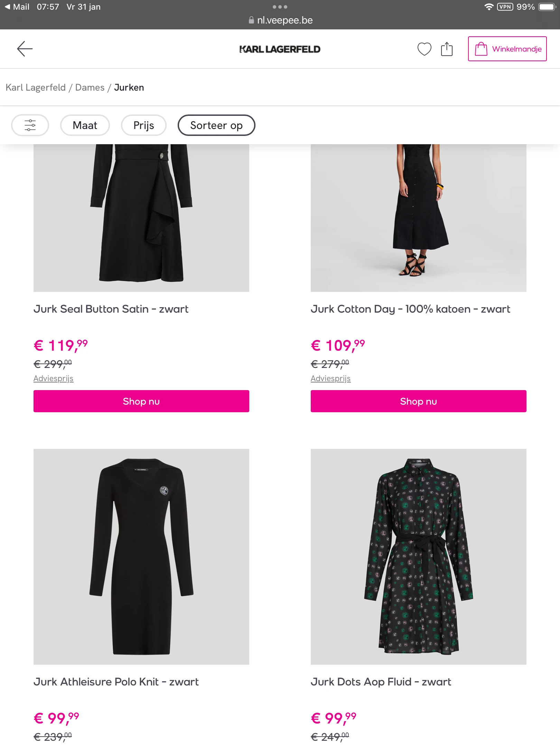Add brand to favorites with heart icon
The height and width of the screenshot is (747, 560).
click(x=424, y=49)
